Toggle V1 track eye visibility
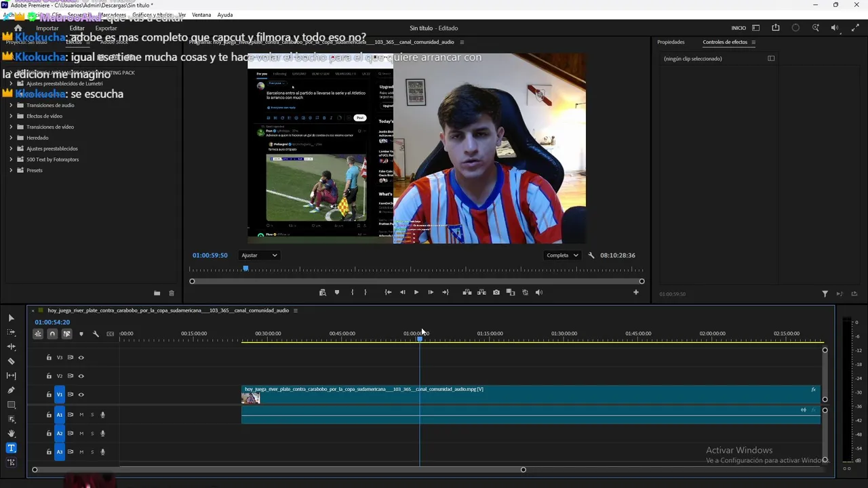The height and width of the screenshot is (488, 868). [81, 394]
